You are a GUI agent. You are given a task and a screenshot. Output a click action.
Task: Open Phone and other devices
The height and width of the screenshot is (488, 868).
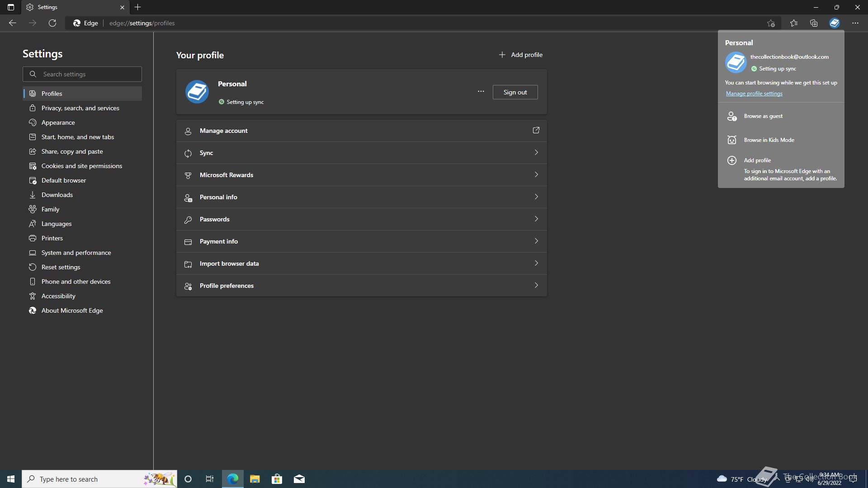tap(82, 282)
